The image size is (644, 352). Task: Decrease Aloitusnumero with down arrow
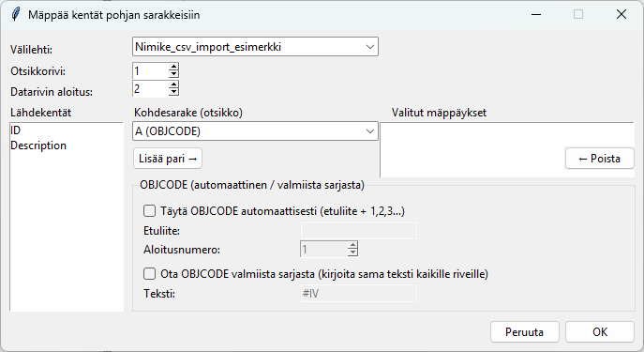[352, 253]
